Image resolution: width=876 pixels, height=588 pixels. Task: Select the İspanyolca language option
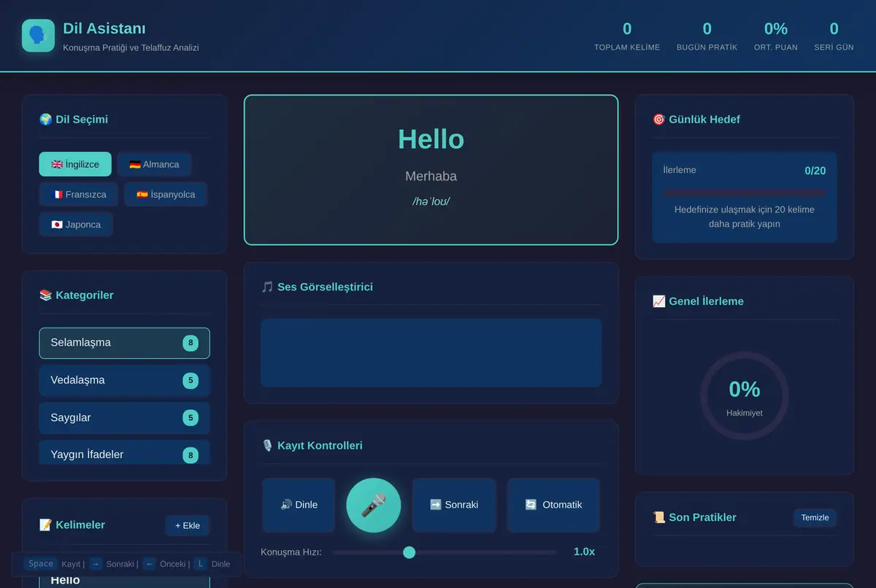[166, 194]
